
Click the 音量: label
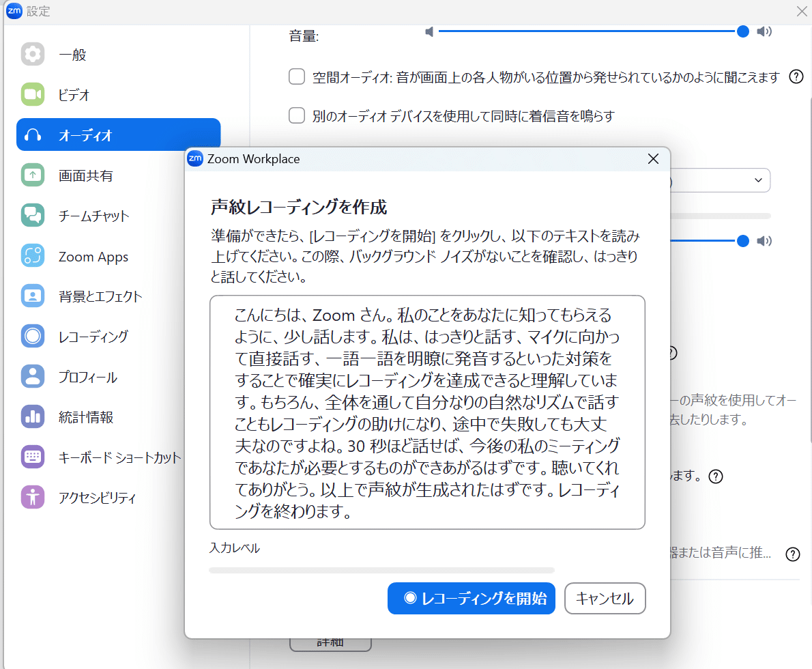304,35
